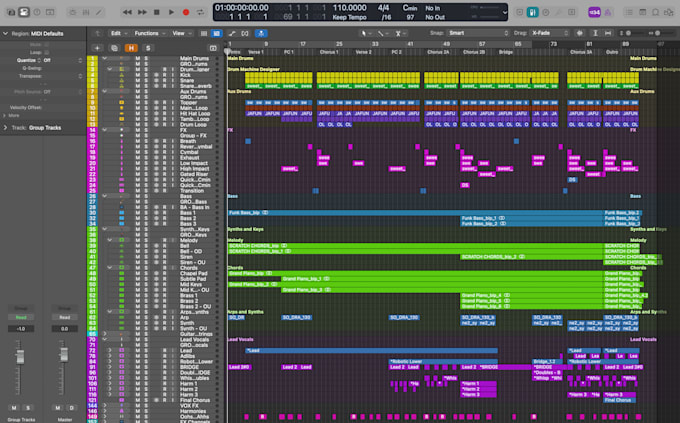Click the Bridge arrangement marker

(x=506, y=52)
